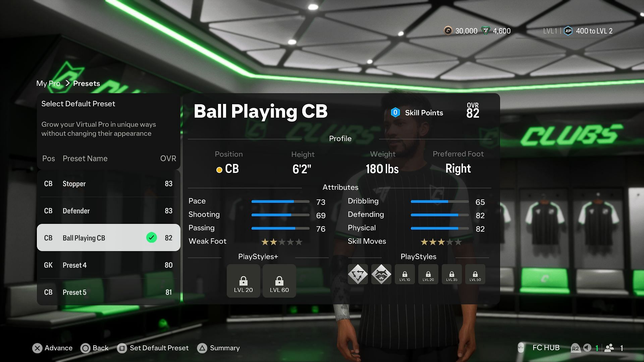Expand the Preset 5 CB entry
This screenshot has height=362, width=644.
tap(108, 292)
